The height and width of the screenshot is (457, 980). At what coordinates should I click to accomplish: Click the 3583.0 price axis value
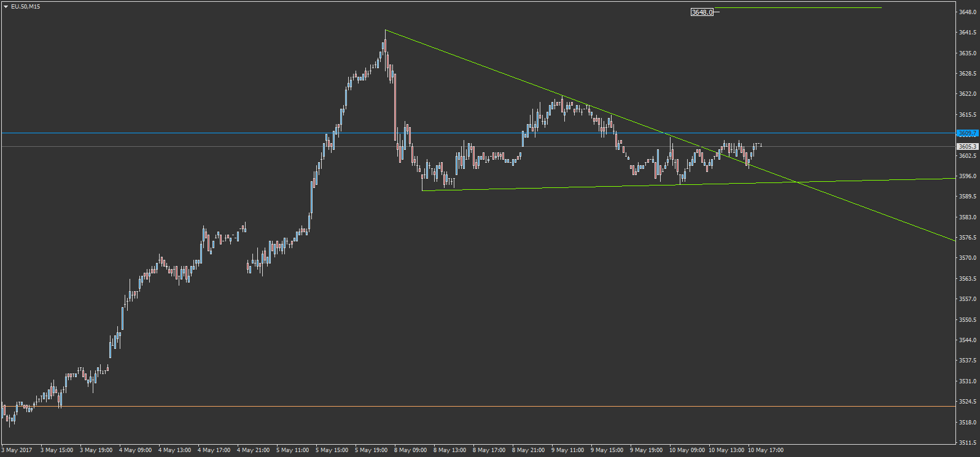tap(968, 217)
